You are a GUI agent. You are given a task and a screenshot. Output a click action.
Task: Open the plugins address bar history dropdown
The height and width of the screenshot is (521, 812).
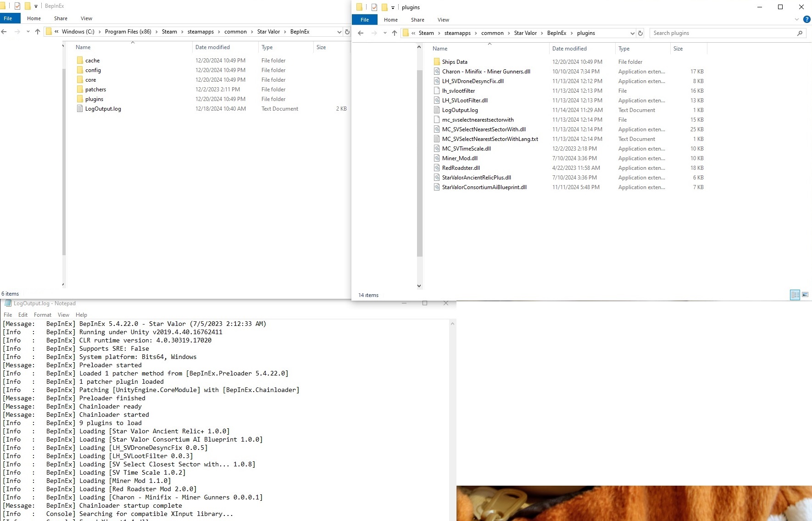[x=632, y=33]
